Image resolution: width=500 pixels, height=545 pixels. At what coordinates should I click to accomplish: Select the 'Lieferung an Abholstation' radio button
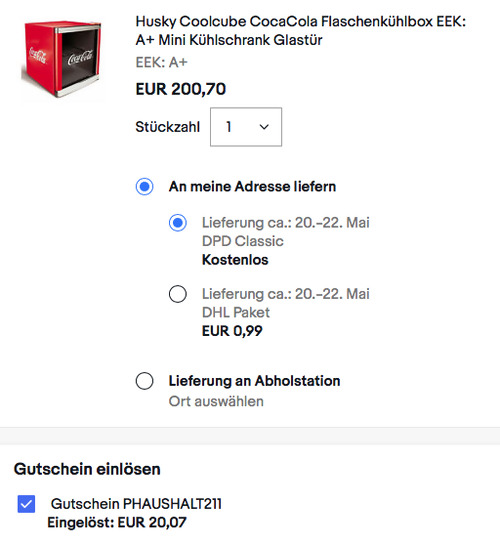coord(145,381)
